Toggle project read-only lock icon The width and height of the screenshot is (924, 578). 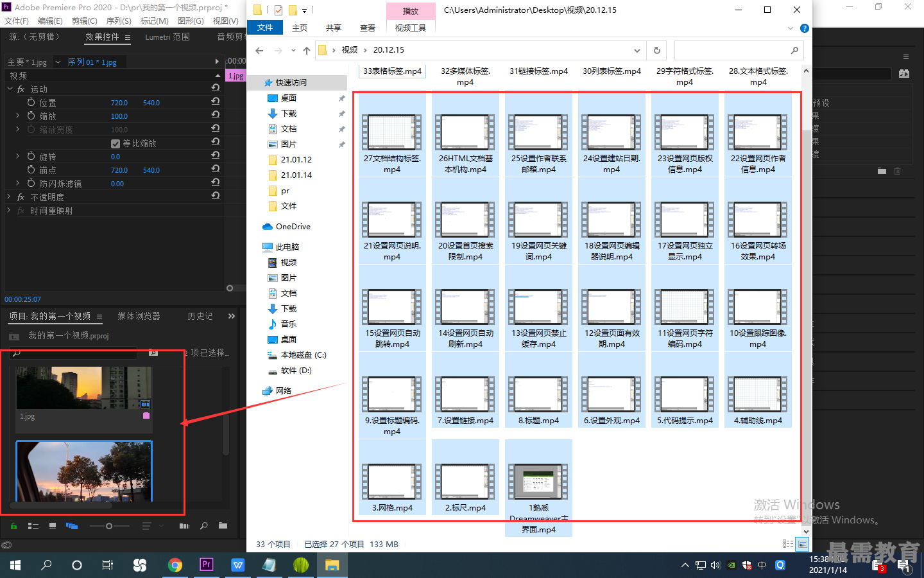[13, 526]
